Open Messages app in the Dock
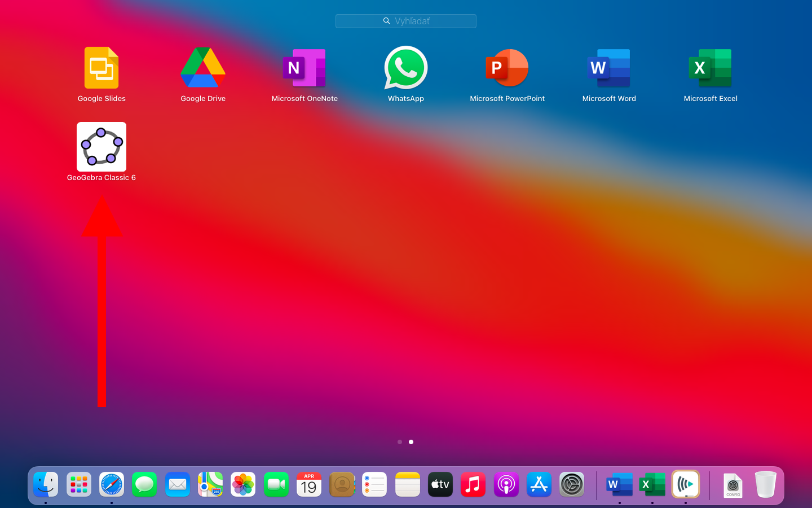 (144, 485)
